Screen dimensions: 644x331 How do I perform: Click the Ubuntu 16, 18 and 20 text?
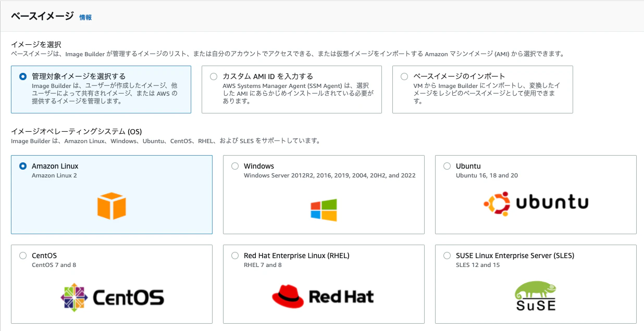click(x=487, y=175)
